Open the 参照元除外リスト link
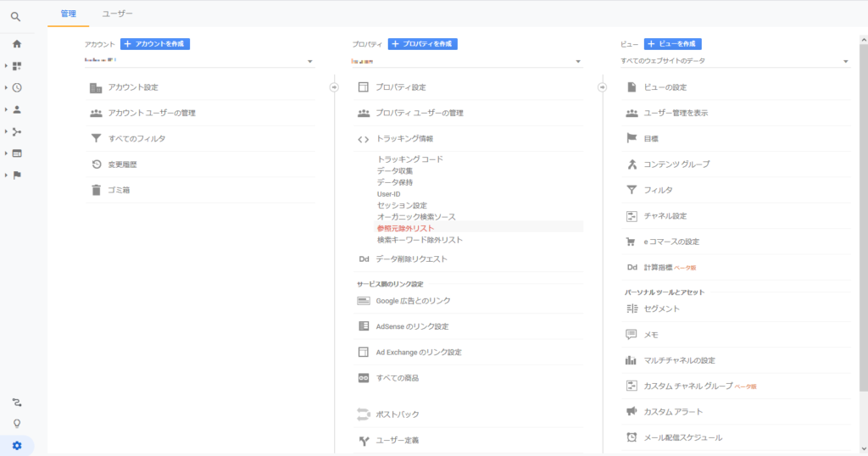 [x=405, y=228]
